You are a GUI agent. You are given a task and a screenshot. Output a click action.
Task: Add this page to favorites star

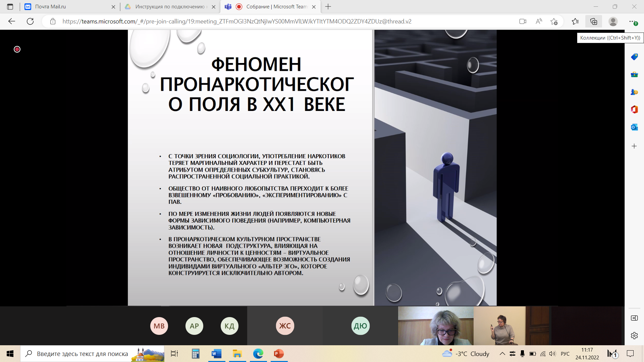point(554,21)
